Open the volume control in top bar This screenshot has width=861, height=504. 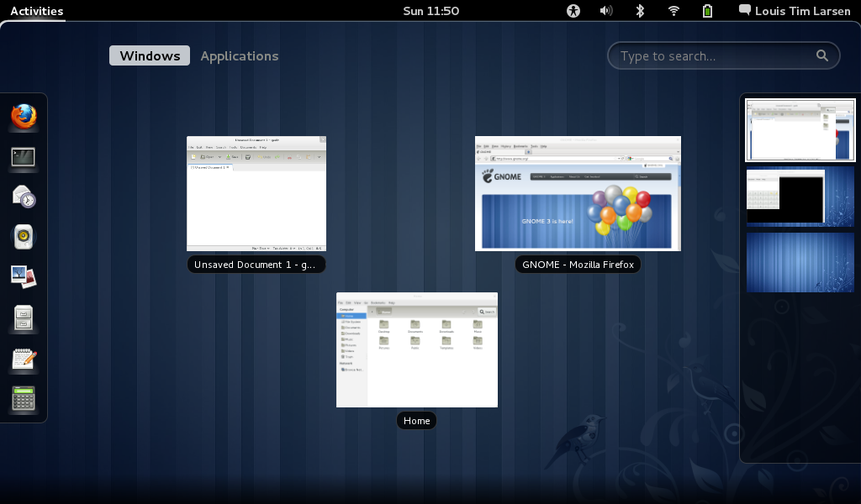(606, 11)
